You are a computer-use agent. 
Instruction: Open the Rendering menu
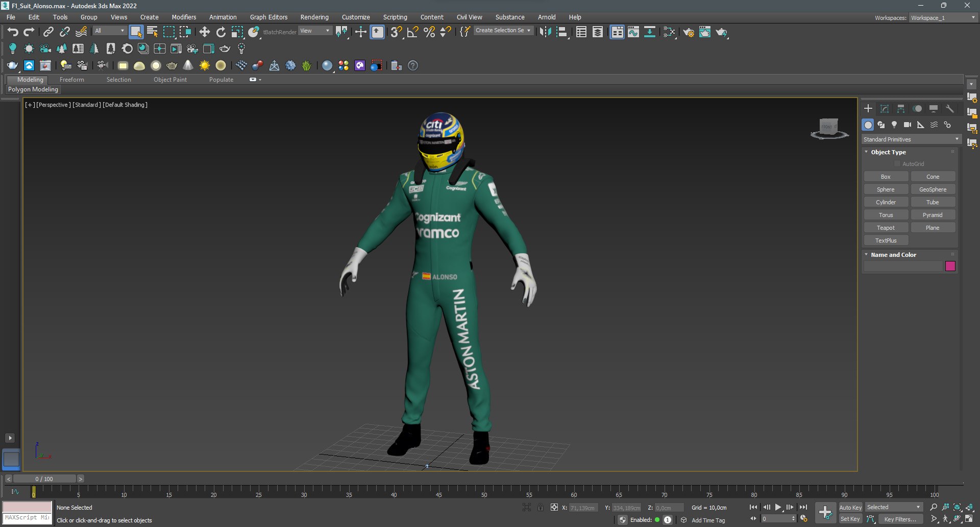point(314,17)
